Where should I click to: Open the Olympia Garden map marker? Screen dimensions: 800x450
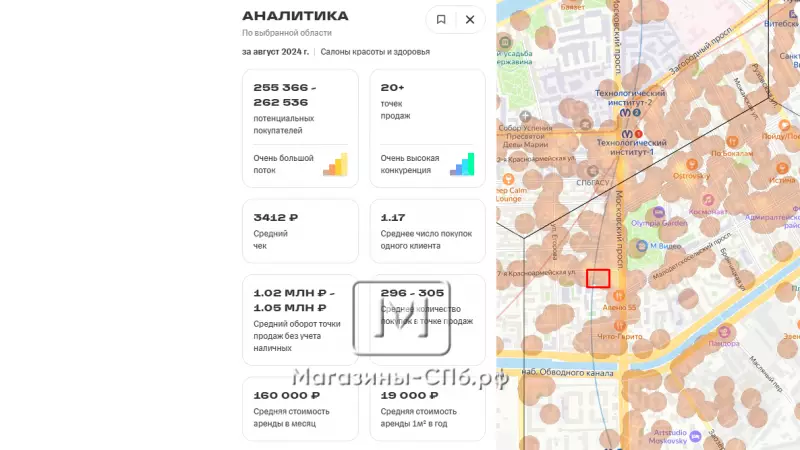coord(659,212)
